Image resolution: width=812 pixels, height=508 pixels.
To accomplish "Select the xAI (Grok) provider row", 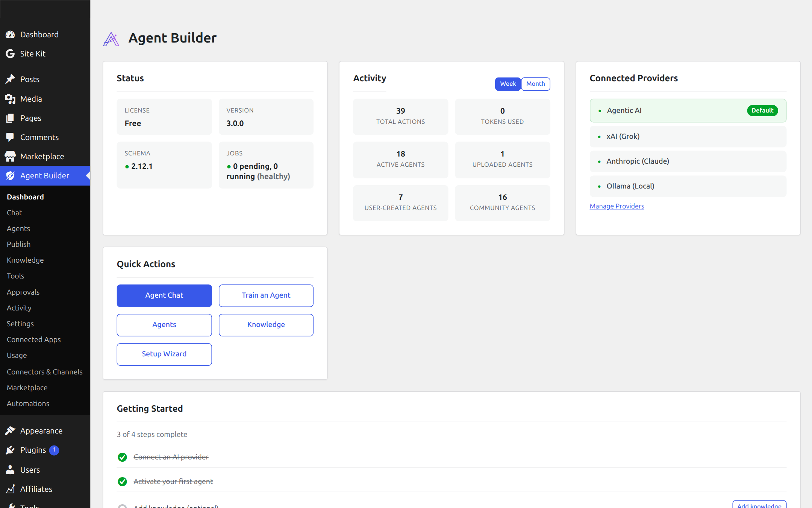I will click(688, 137).
